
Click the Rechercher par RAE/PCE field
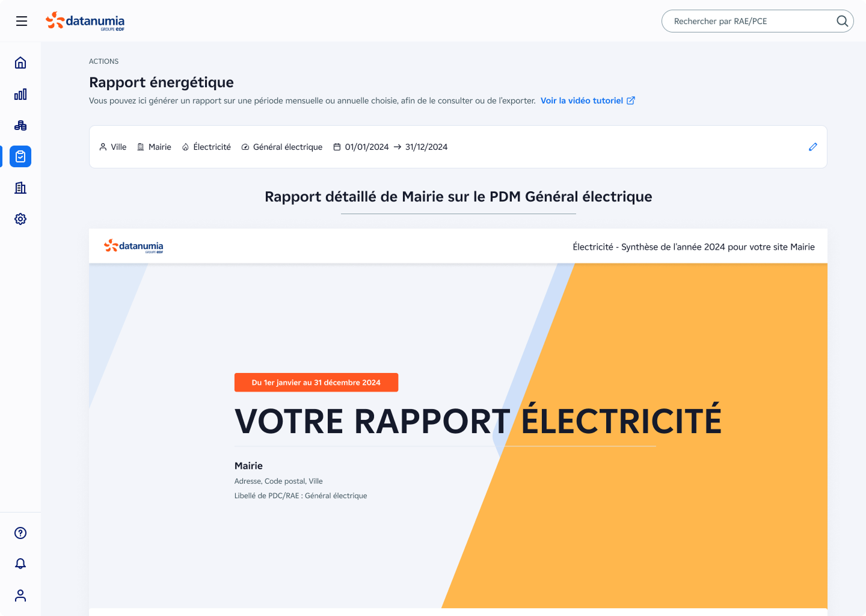[x=749, y=21]
